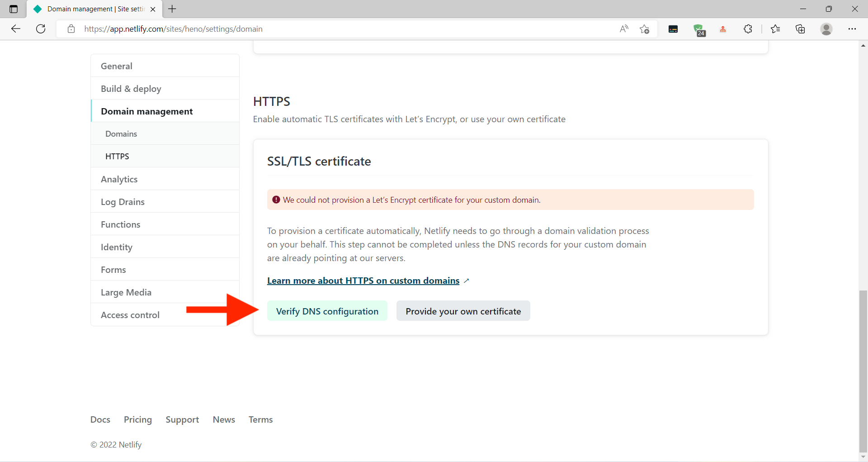Screen dimensions: 868x462
Task: Add this page to favorites
Action: click(x=645, y=29)
